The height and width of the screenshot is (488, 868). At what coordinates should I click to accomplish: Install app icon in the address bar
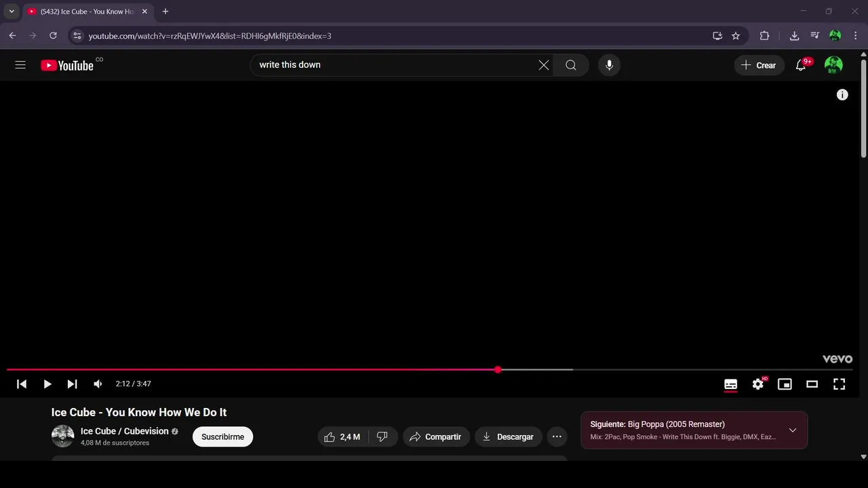[717, 36]
